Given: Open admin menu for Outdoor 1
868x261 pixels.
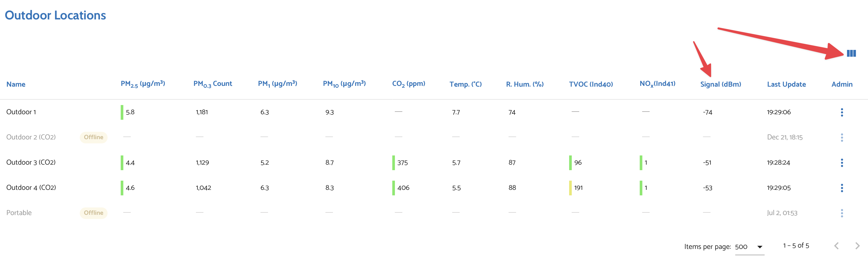Looking at the screenshot, I should click(x=842, y=112).
